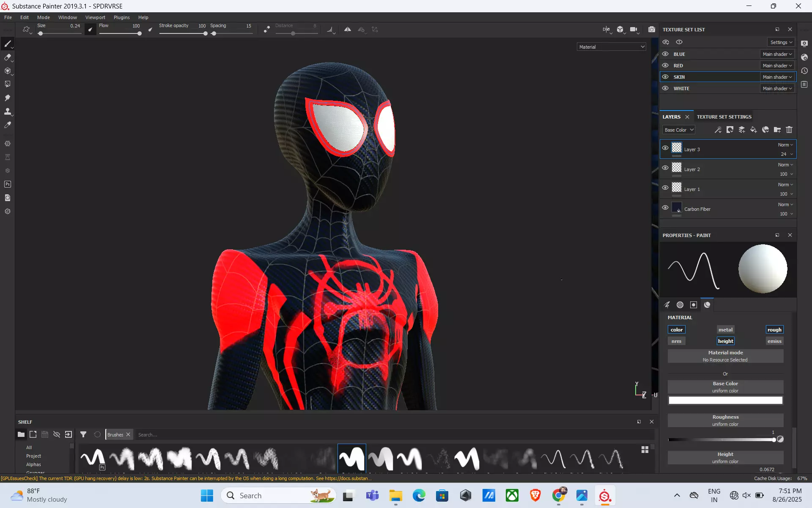This screenshot has width=812, height=508.
Task: Select the Eraser tool
Action: [8, 58]
